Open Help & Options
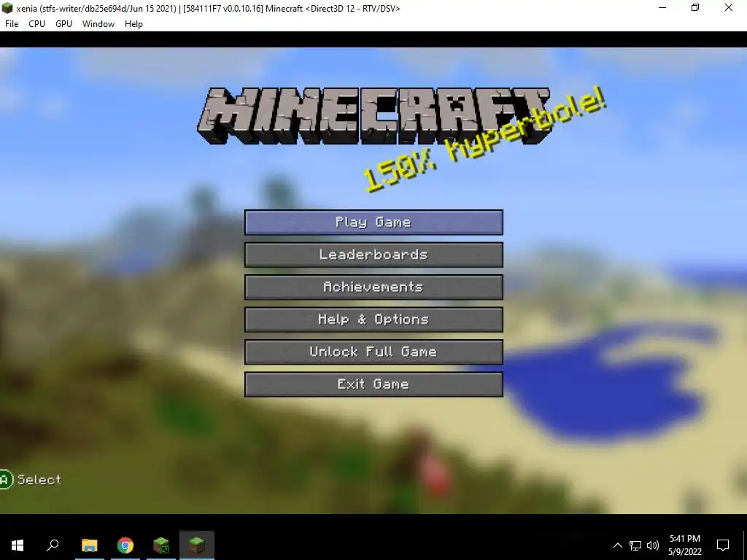 373,319
